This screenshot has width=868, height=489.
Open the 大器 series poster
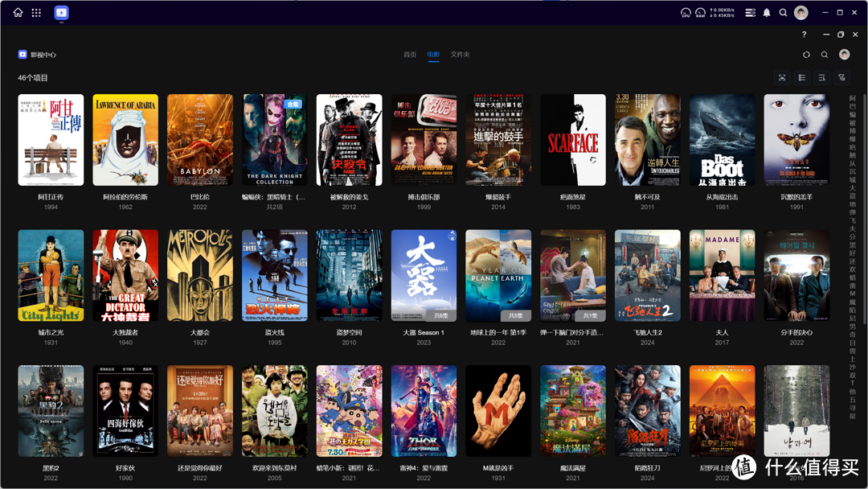[424, 275]
